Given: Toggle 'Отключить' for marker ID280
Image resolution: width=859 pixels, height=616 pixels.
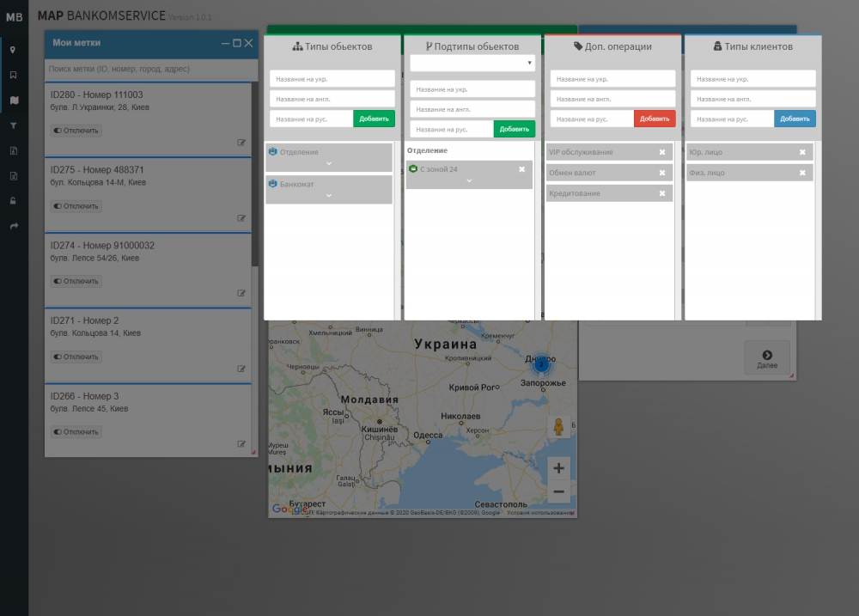Looking at the screenshot, I should 76,131.
